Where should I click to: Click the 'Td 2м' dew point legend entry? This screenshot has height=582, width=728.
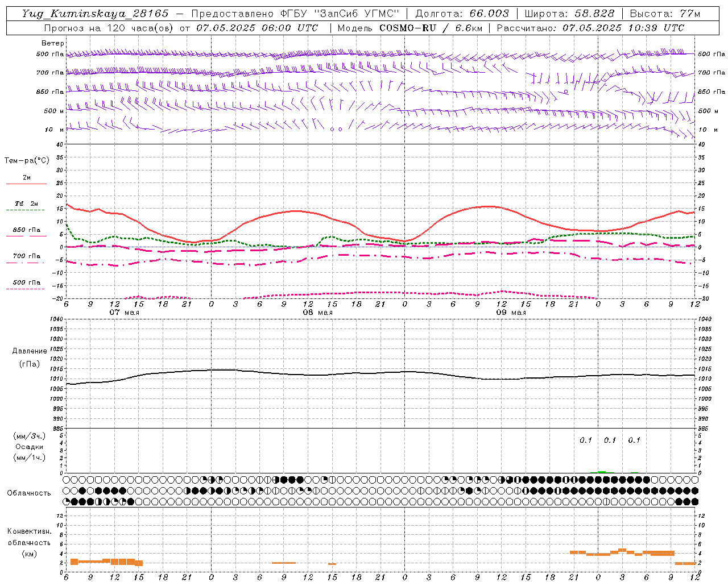[26, 203]
